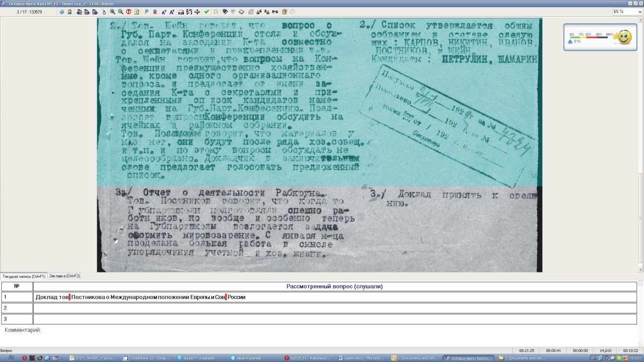The height and width of the screenshot is (362, 644).
Task: Switch to the Закладка (Ctrl+F2) tab
Action: [64, 276]
